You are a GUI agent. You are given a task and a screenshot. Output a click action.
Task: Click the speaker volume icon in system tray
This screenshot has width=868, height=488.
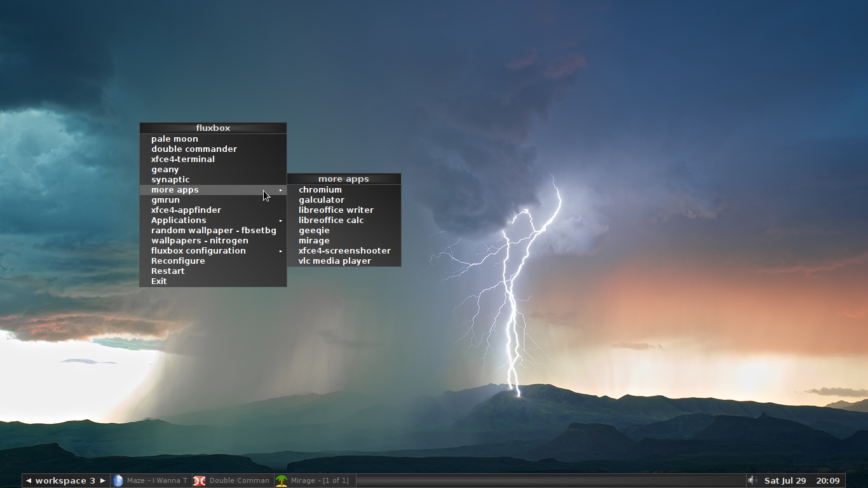(x=751, y=480)
